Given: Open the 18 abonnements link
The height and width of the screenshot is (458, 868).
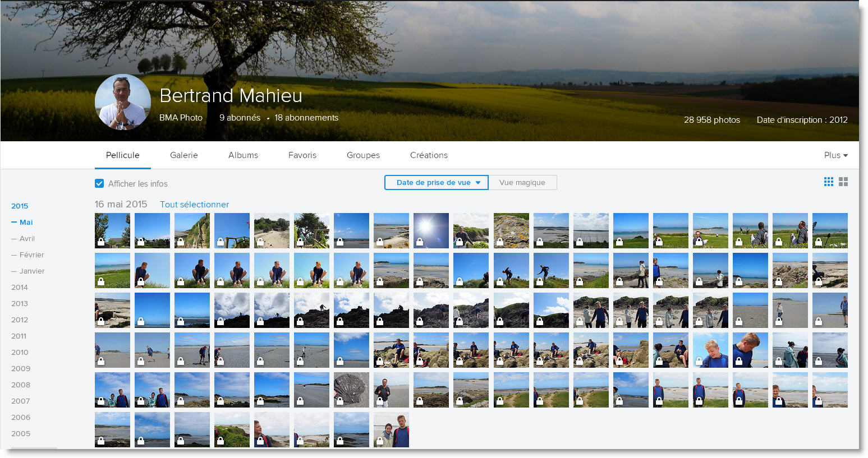Looking at the screenshot, I should 306,118.
